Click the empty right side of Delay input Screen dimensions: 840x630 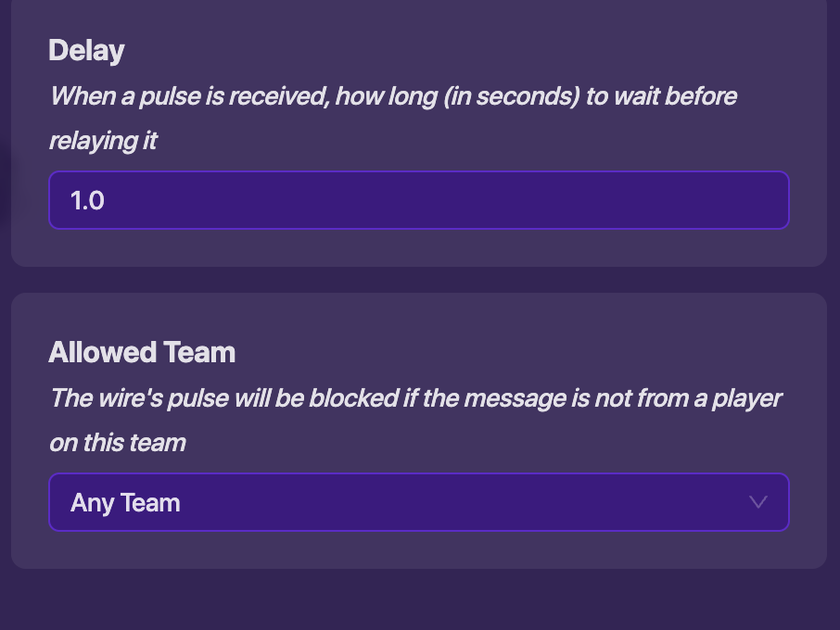pos(649,199)
